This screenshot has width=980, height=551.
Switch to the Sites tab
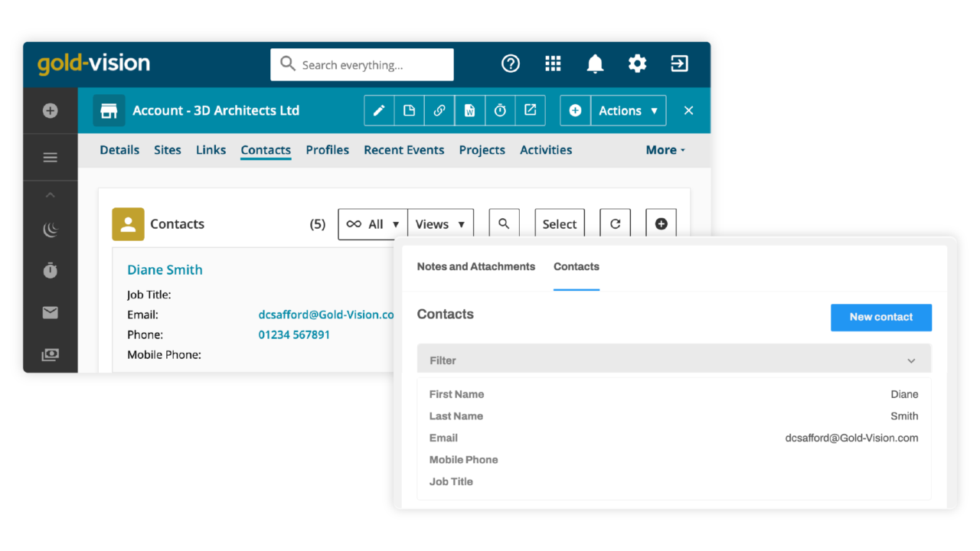tap(168, 150)
